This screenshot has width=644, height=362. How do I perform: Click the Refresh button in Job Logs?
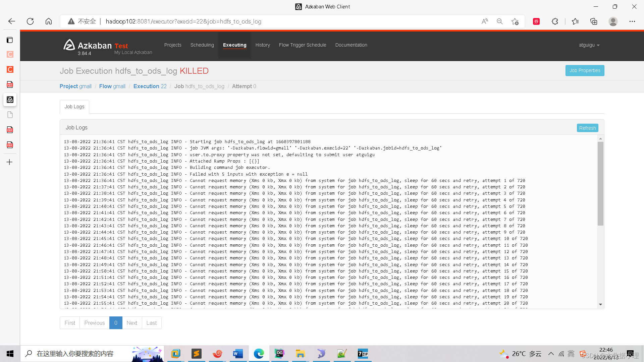point(587,128)
